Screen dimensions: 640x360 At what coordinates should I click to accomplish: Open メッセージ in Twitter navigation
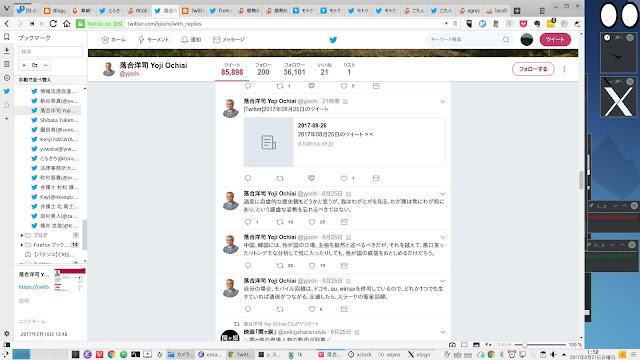pos(229,40)
